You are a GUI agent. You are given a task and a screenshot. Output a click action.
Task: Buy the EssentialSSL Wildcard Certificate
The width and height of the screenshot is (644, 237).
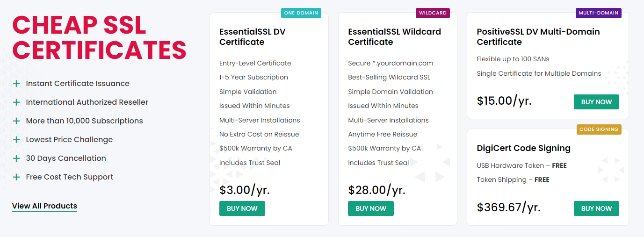point(370,208)
